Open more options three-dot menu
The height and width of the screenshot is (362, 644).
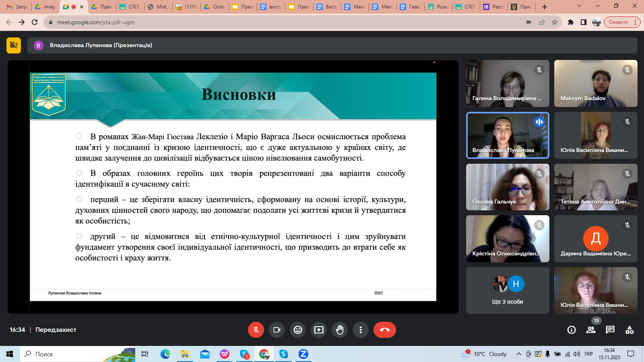point(361,330)
